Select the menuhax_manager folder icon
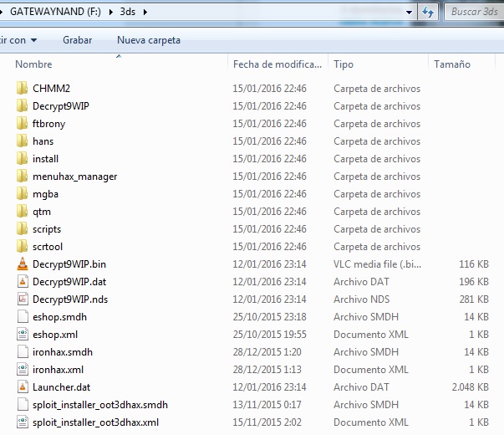The width and height of the screenshot is (504, 435). point(23,177)
